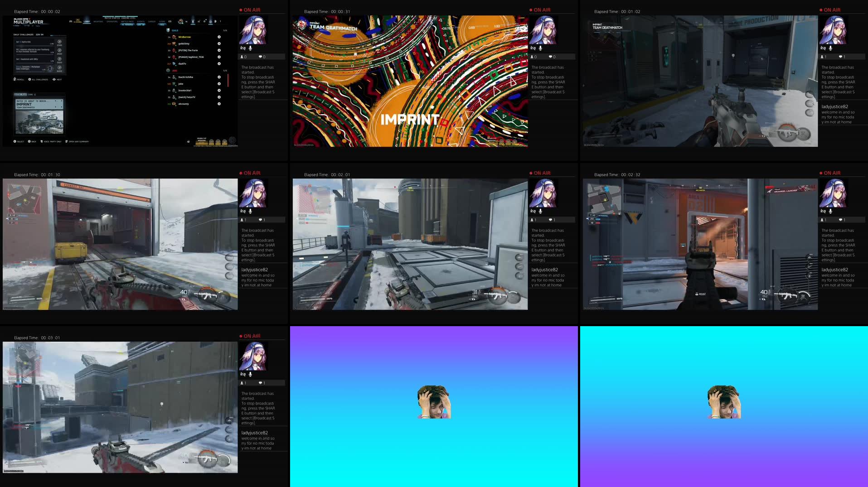Click comment count icon in the 00:00:02 frame
This screenshot has width=868, height=487.
tap(261, 57)
